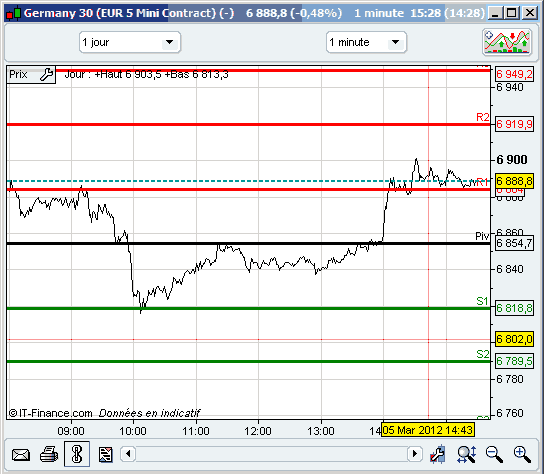This screenshot has width=544, height=474.
Task: Zoom in with the plus magnifier
Action: click(x=522, y=454)
